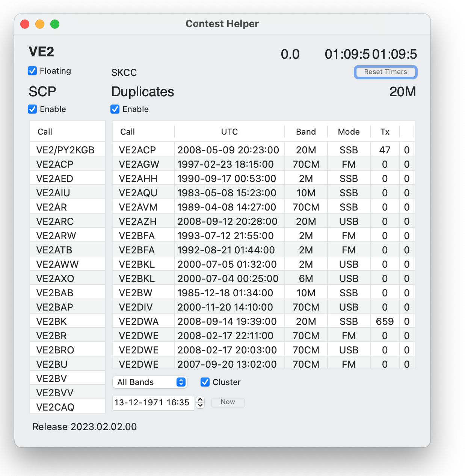This screenshot has height=476, width=465.
Task: Toggle the Cluster checkbox
Action: pos(205,382)
